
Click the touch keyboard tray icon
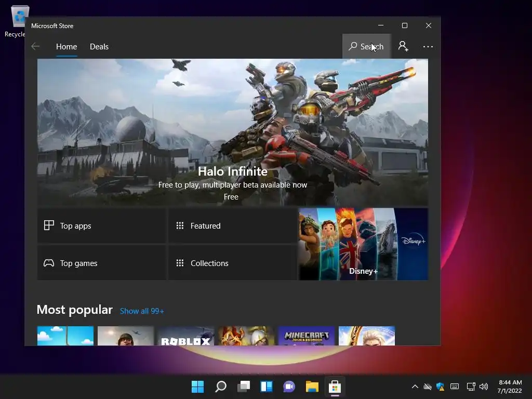pyautogui.click(x=455, y=387)
